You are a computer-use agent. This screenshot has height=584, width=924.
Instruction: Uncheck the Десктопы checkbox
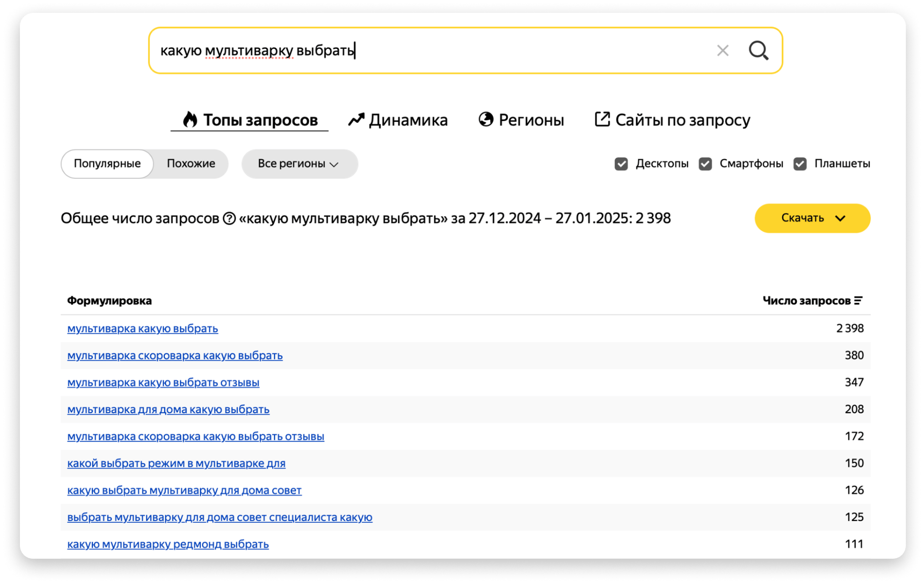coord(621,164)
